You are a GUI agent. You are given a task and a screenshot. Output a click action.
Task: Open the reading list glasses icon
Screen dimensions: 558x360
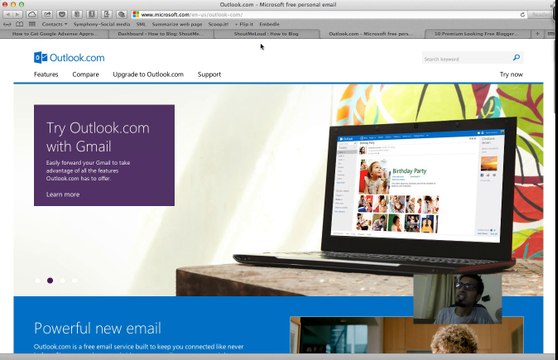coord(7,24)
